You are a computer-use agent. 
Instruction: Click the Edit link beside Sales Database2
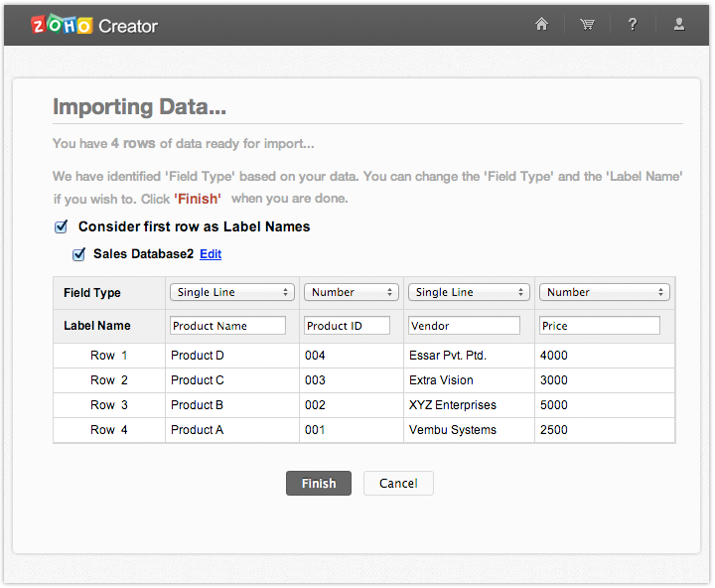[211, 254]
